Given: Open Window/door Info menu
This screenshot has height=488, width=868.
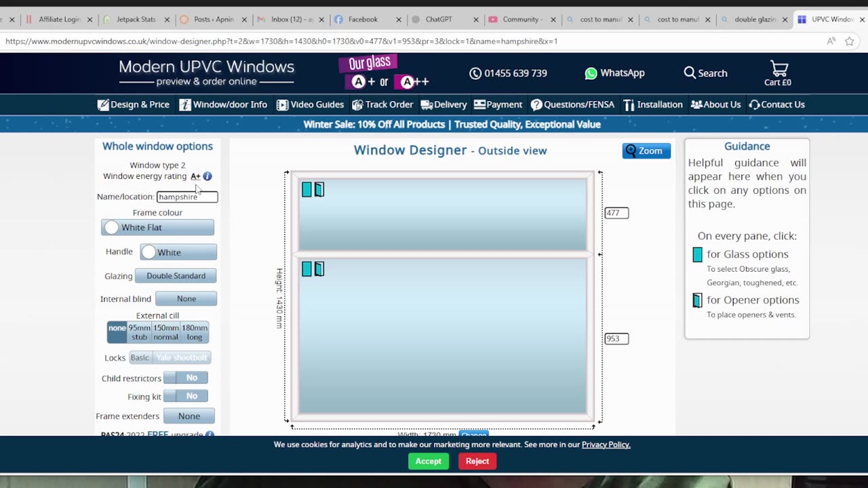Looking at the screenshot, I should (223, 104).
